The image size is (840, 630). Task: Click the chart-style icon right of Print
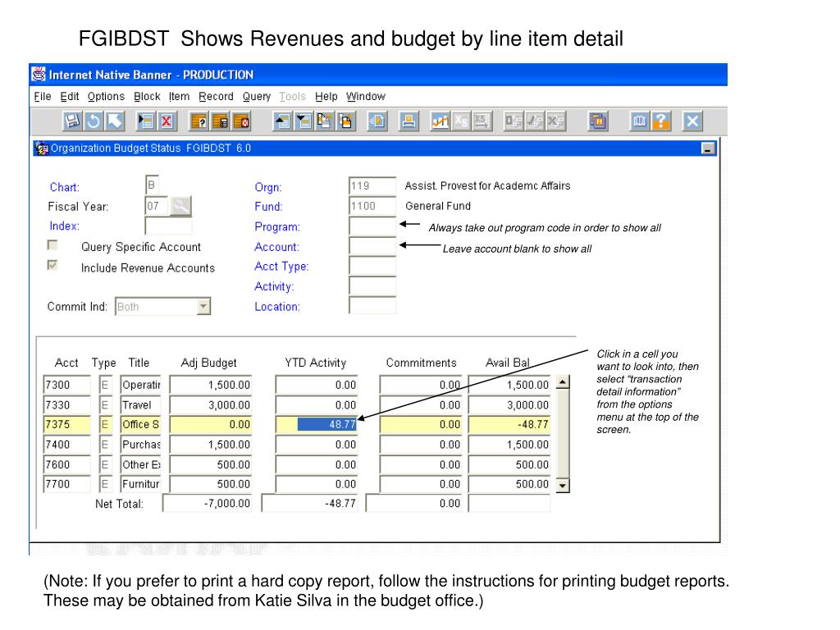click(x=441, y=121)
